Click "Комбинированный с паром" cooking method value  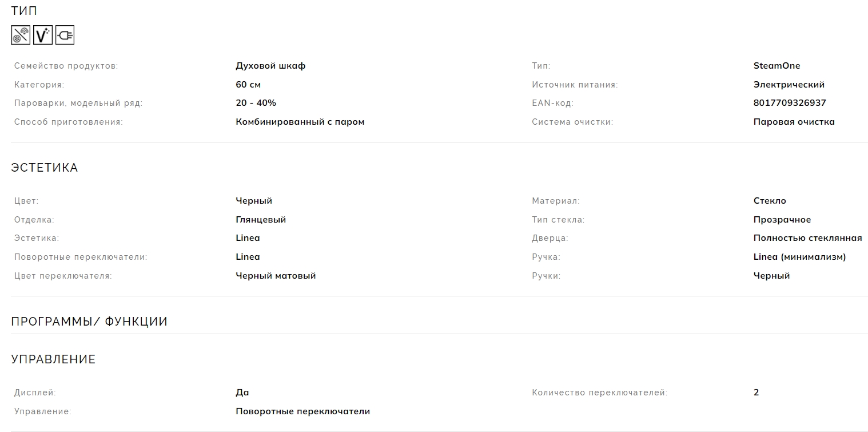point(300,122)
